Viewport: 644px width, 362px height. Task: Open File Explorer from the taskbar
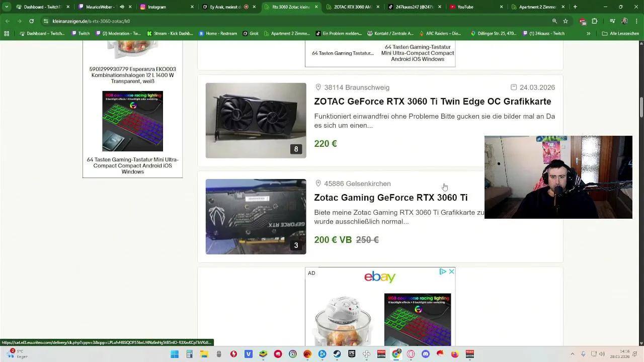point(204,354)
